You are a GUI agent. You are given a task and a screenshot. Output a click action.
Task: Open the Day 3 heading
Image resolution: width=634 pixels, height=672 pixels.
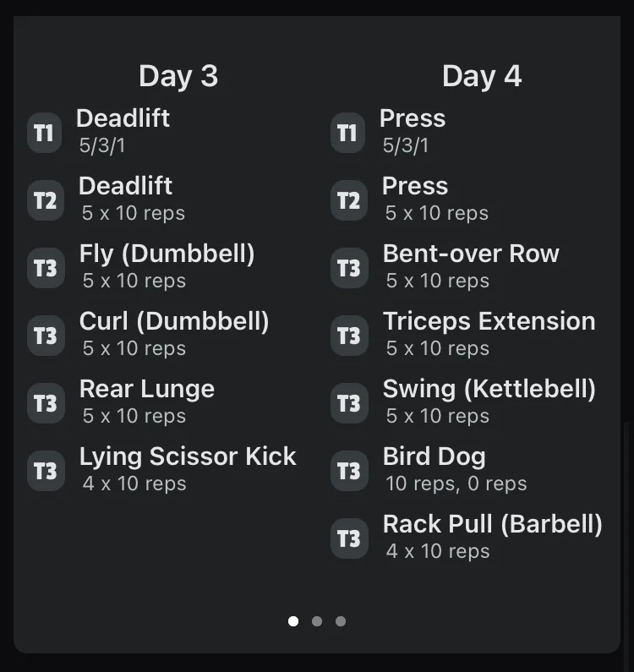(178, 76)
